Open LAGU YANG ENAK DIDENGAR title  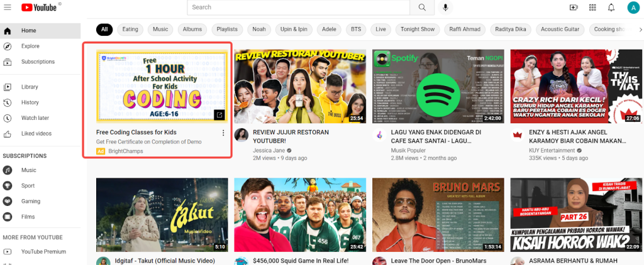pyautogui.click(x=436, y=137)
